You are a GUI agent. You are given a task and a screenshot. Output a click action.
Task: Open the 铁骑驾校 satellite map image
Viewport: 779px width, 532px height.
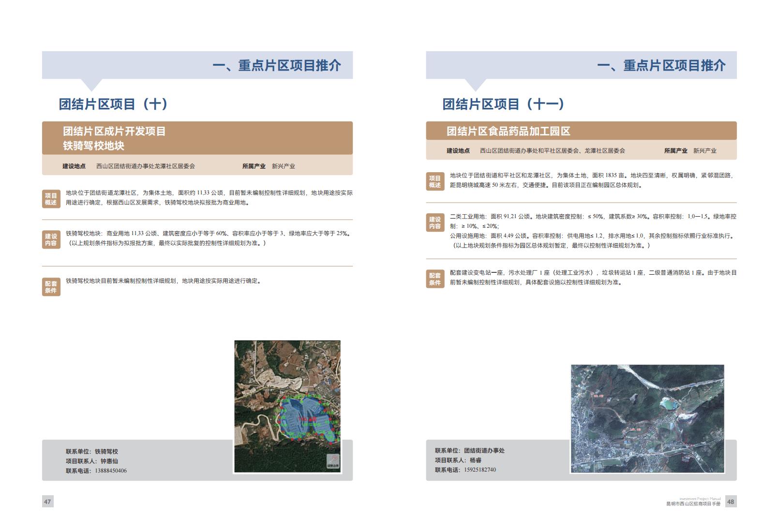pos(287,406)
